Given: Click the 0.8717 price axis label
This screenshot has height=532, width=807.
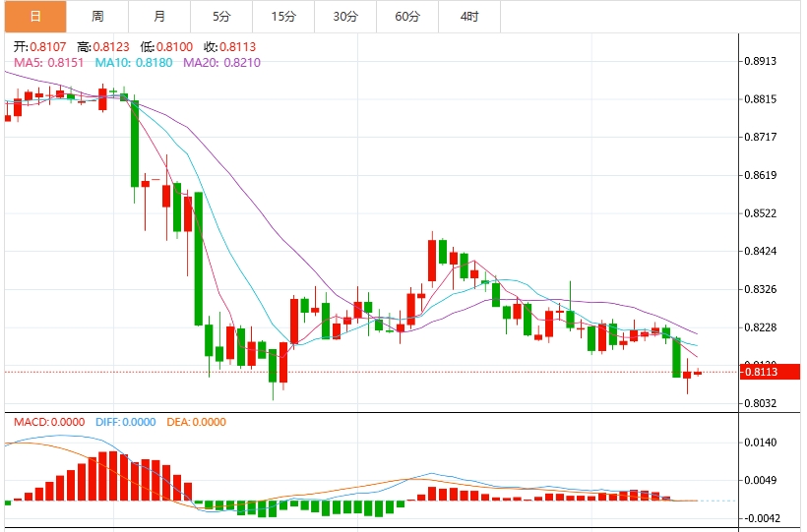Looking at the screenshot, I should point(761,137).
